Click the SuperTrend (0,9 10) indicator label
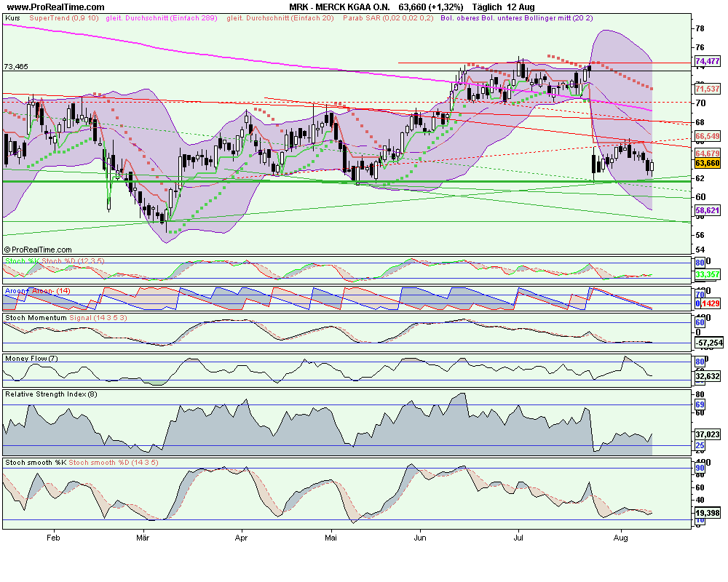This screenshot has height=582, width=728. 64,18
